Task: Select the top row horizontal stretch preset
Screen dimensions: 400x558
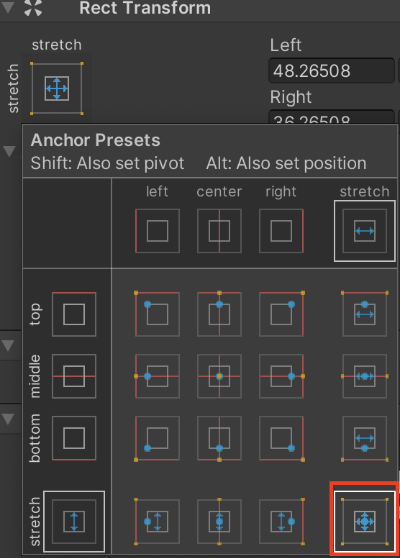Action: [364, 314]
